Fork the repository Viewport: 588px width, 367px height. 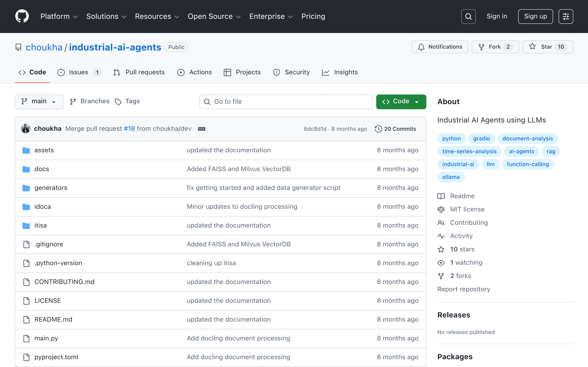click(x=495, y=47)
